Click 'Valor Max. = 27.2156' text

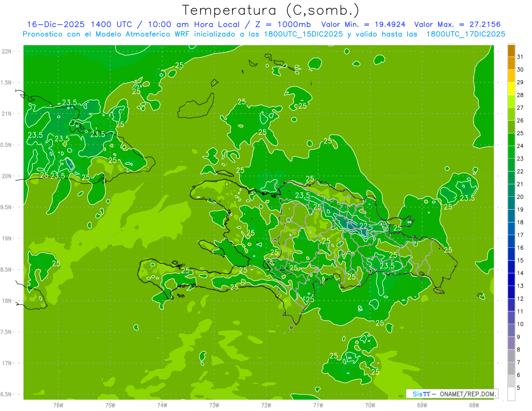coord(458,24)
